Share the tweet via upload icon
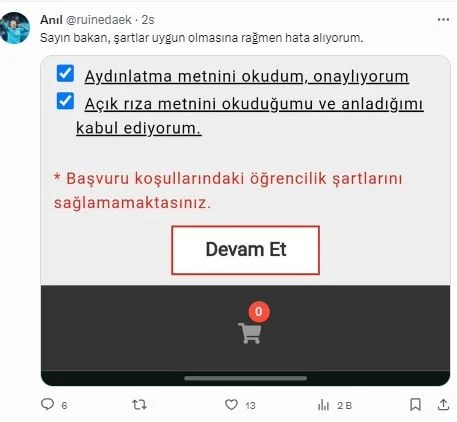The height and width of the screenshot is (422, 457). 443,404
